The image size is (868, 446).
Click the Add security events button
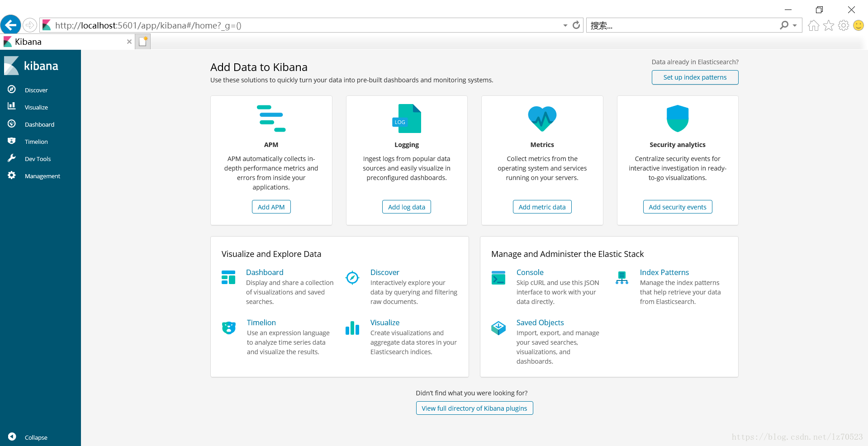(x=678, y=207)
